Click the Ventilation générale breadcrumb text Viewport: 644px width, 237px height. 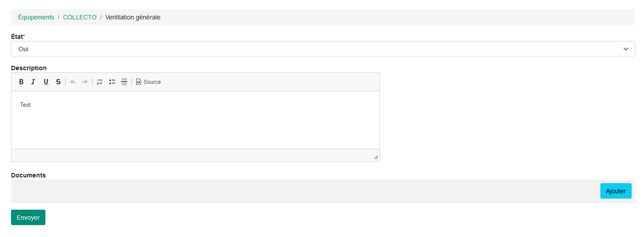[x=133, y=17]
